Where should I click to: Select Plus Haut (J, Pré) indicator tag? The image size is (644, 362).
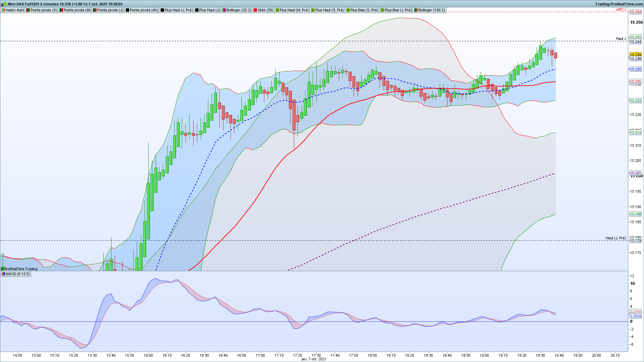click(178, 10)
